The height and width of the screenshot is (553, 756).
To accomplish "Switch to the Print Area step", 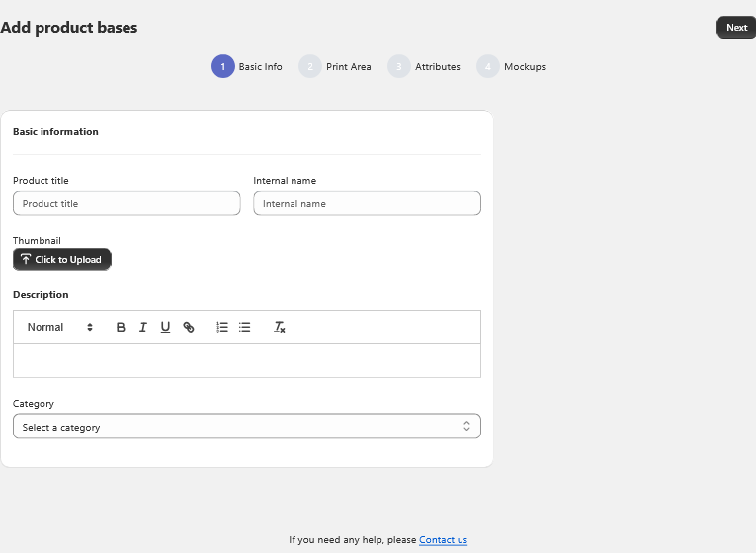I will click(348, 67).
